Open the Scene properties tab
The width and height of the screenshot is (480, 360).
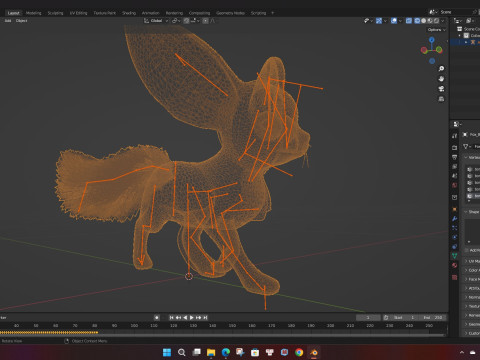pos(454,176)
